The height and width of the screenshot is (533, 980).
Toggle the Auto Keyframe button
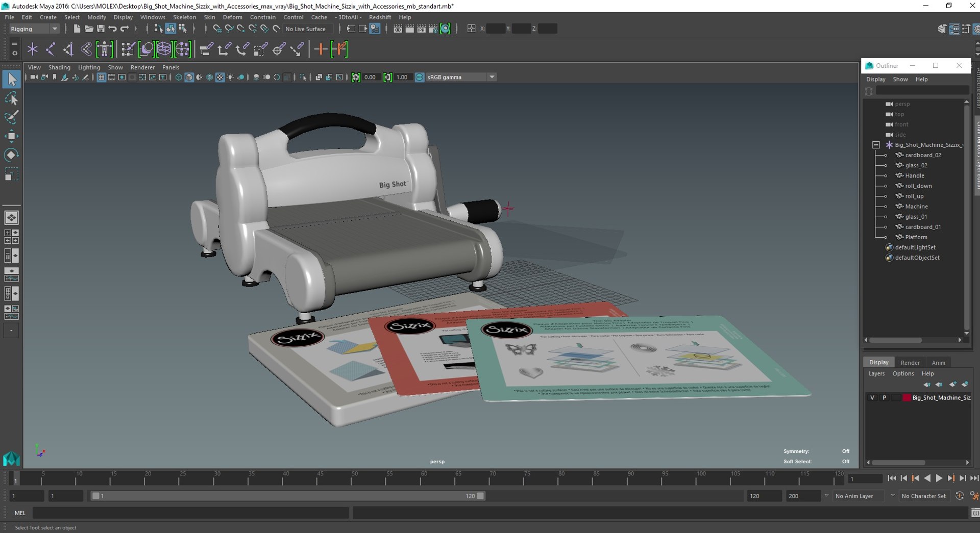coord(960,496)
